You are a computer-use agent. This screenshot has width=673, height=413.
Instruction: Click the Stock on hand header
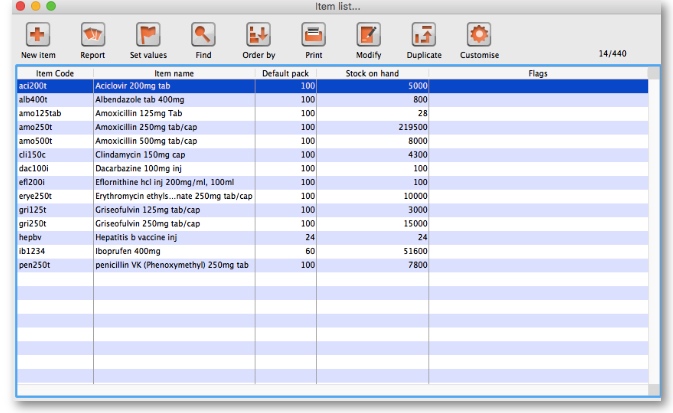tap(372, 74)
